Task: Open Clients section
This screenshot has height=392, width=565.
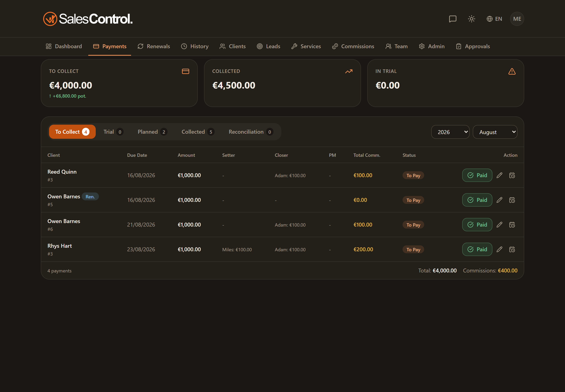Action: click(232, 46)
